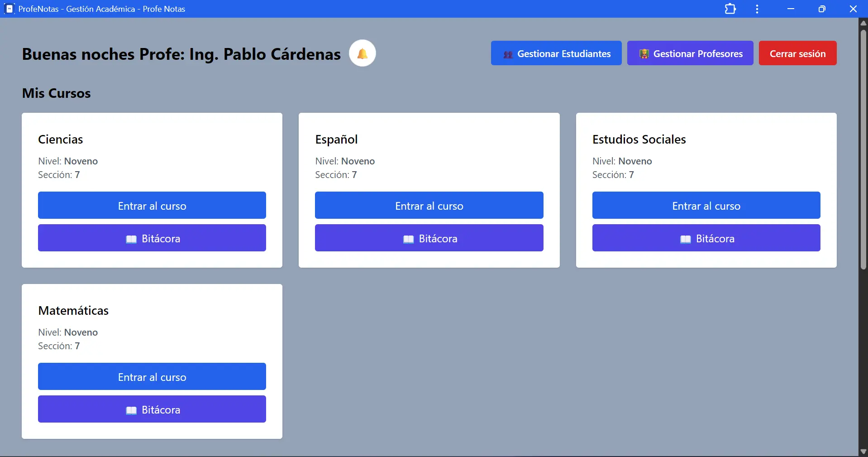Enter the Estudios Sociales course
Viewport: 868px width, 457px height.
[706, 205]
